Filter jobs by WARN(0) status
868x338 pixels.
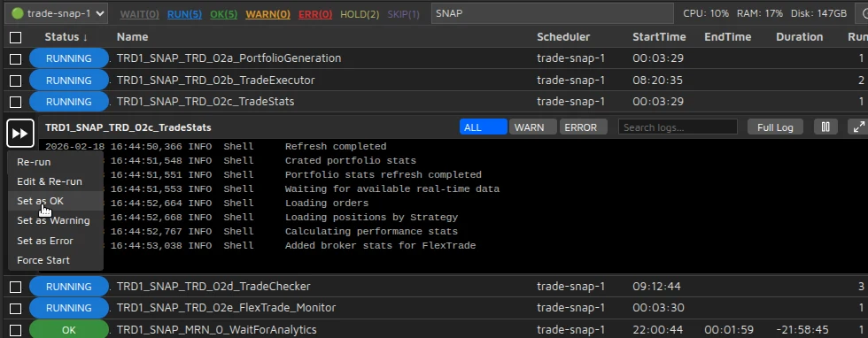coord(267,14)
